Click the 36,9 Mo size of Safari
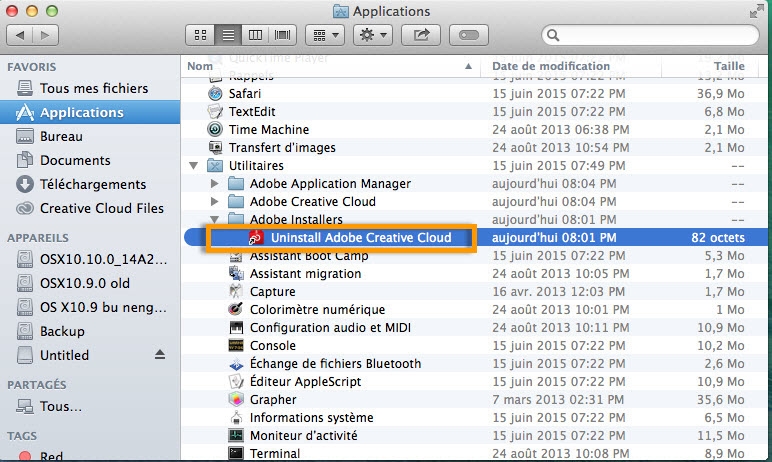 point(720,94)
